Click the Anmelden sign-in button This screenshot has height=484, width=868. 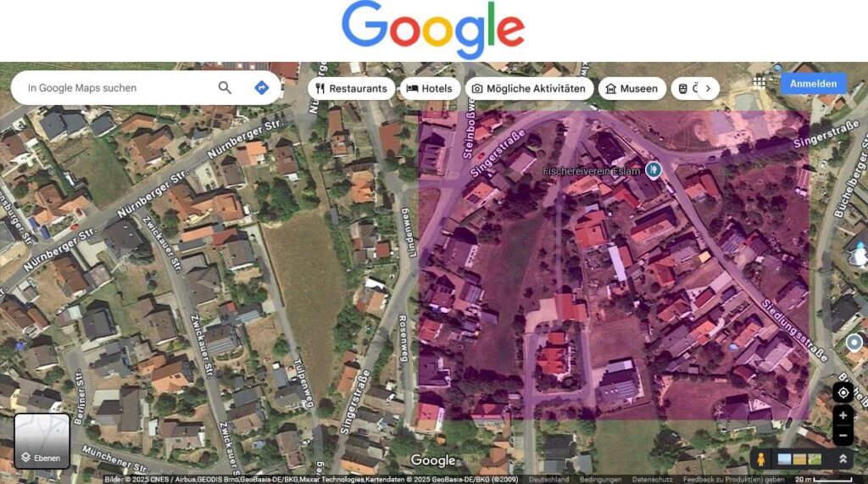click(x=813, y=84)
